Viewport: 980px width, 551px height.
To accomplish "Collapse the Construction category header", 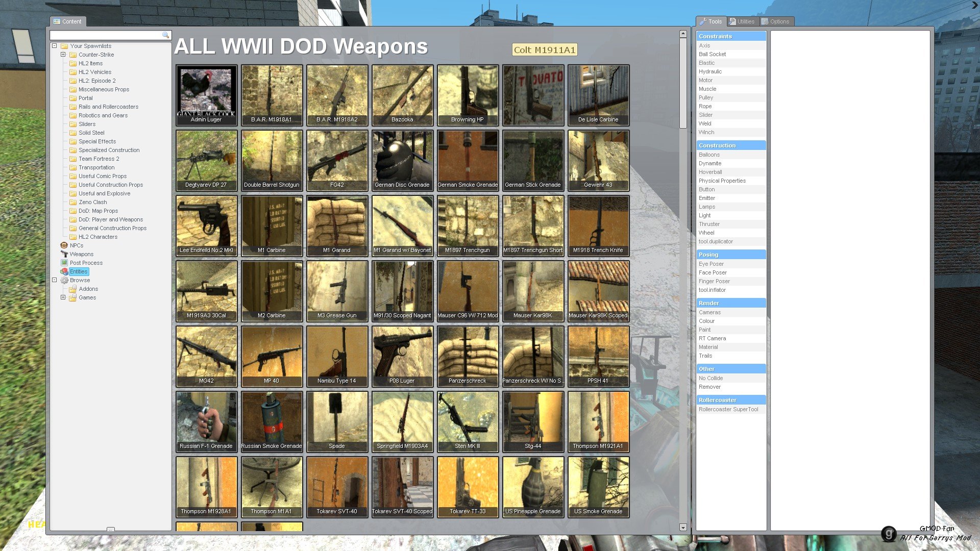I will pos(731,145).
